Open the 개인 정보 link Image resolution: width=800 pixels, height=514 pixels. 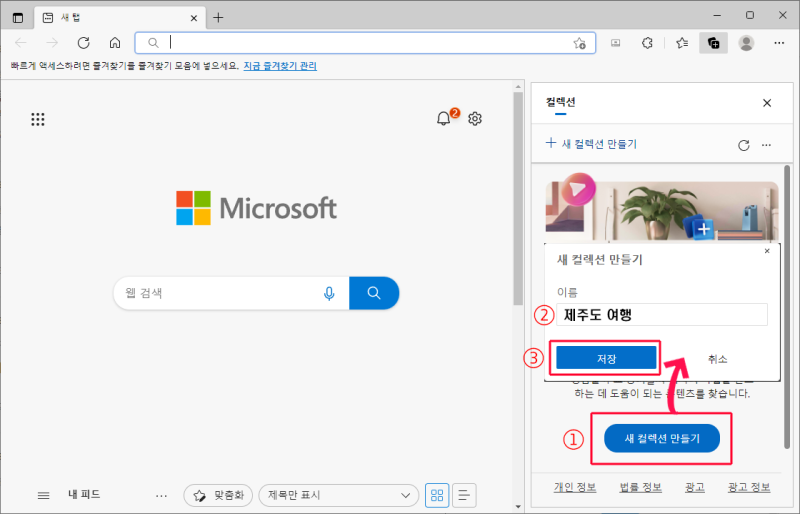[575, 487]
